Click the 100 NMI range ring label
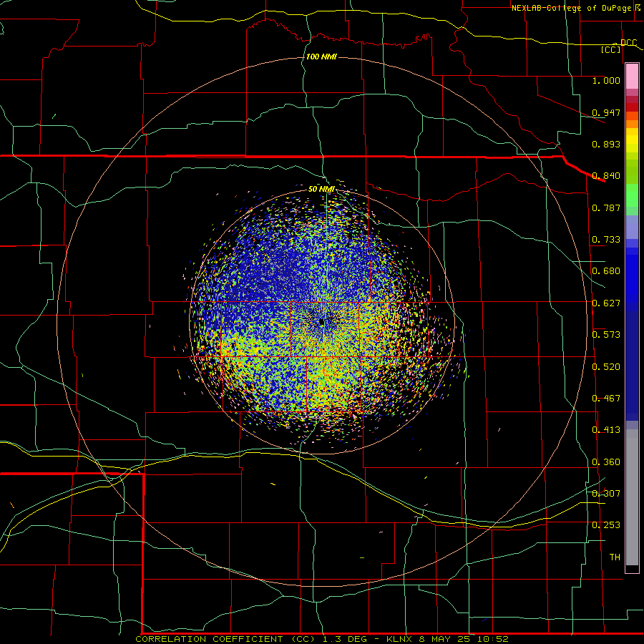Image resolution: width=644 pixels, height=644 pixels. pyautogui.click(x=321, y=57)
